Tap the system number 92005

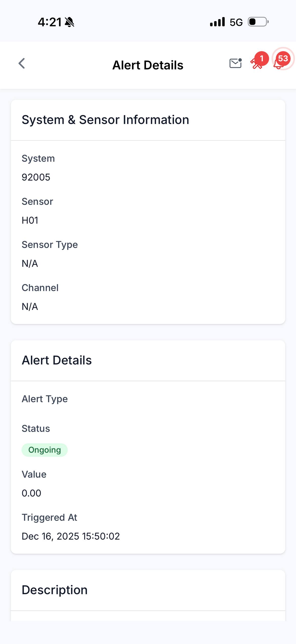(36, 177)
